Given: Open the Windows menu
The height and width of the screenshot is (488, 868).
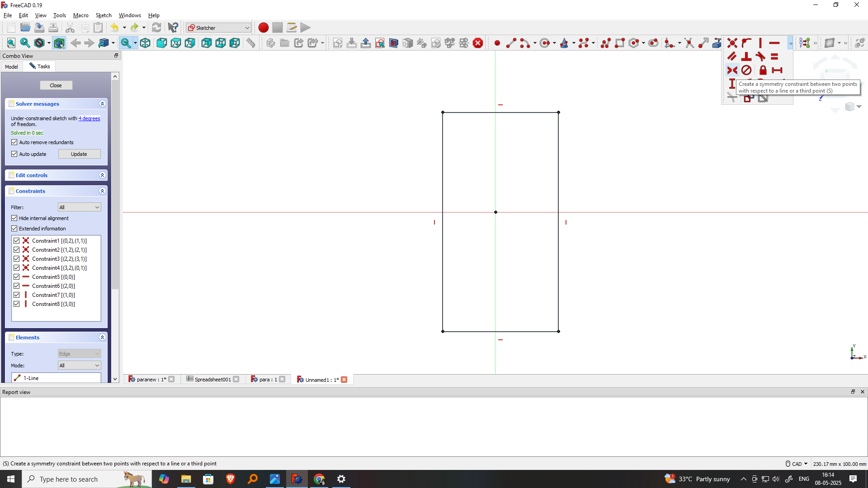Looking at the screenshot, I should 130,15.
